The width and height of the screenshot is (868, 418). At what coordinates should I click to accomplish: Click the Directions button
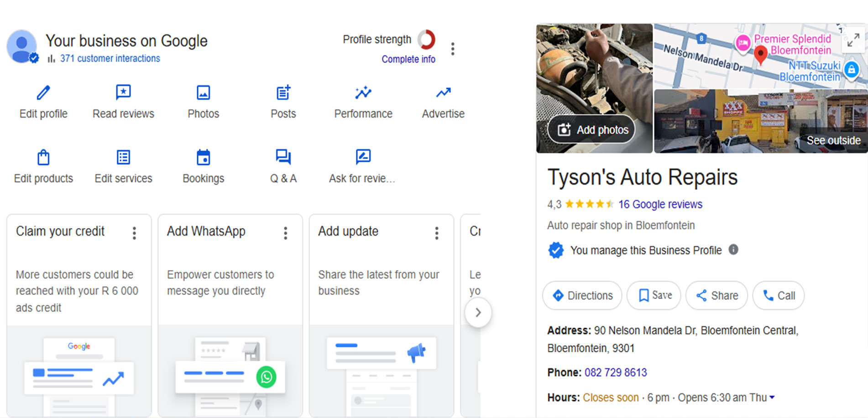[582, 296]
